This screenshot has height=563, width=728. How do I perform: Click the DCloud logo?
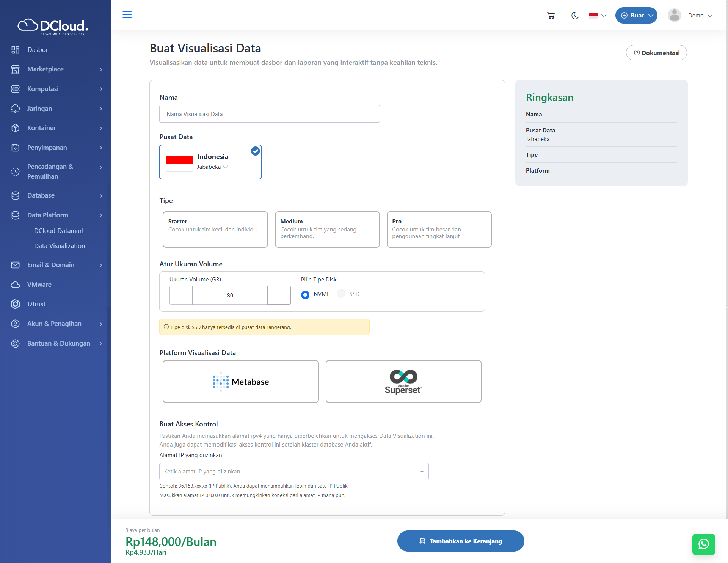53,26
